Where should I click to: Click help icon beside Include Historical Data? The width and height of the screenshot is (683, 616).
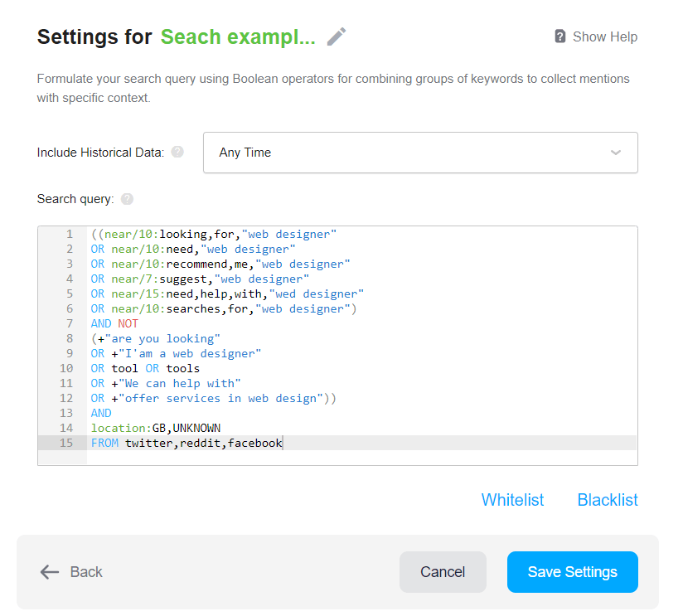tap(177, 152)
